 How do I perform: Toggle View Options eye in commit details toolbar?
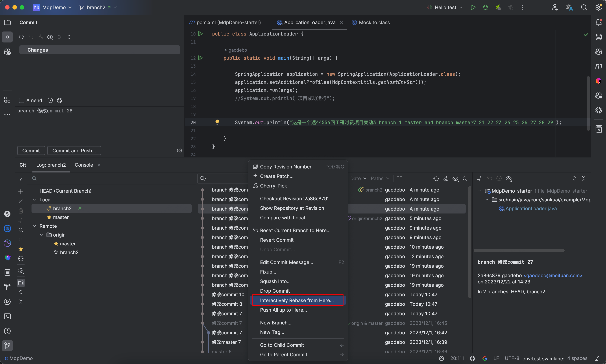tap(509, 179)
